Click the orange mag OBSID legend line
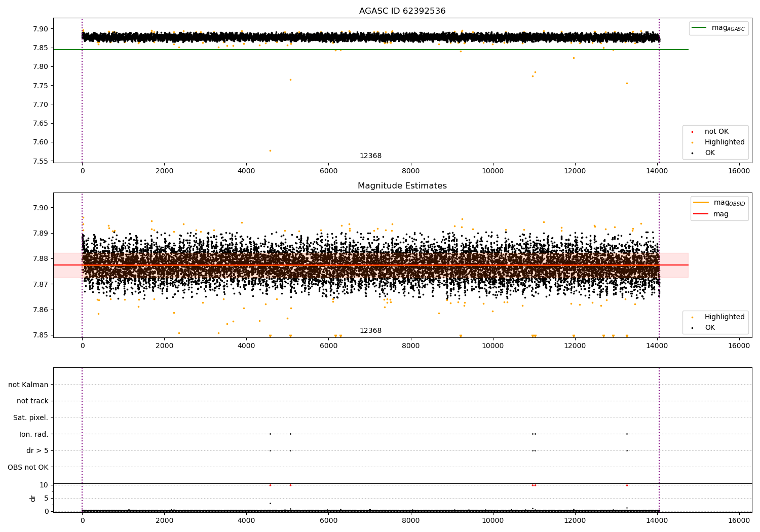Viewport: 760px width, 532px height. coord(701,203)
